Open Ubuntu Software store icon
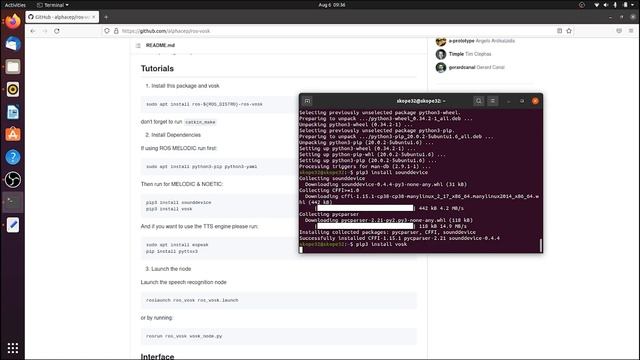Image resolution: width=640 pixels, height=360 pixels. click(x=13, y=134)
